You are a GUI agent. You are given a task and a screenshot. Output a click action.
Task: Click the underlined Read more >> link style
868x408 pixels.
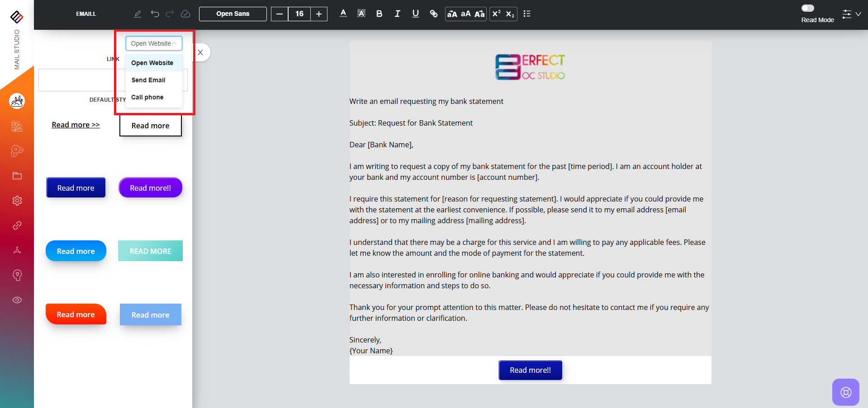(76, 125)
